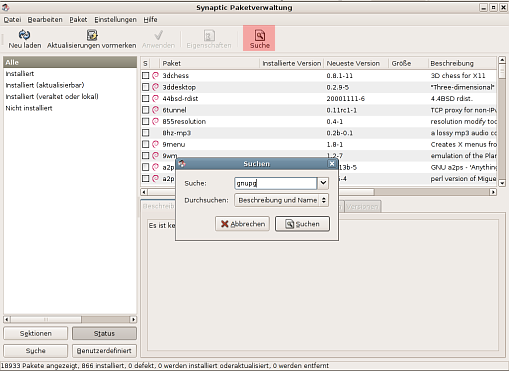Open the Paket menu
Screen dimensions: 509x371
[78, 20]
